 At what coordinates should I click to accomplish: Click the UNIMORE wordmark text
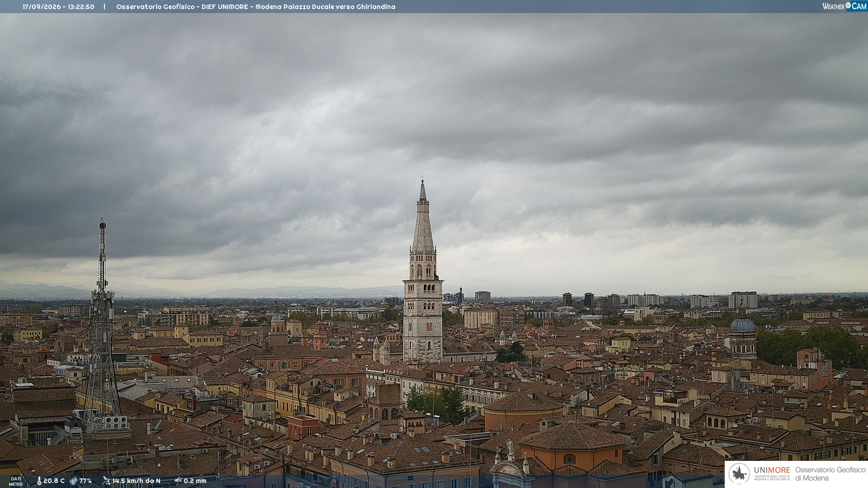pyautogui.click(x=772, y=470)
